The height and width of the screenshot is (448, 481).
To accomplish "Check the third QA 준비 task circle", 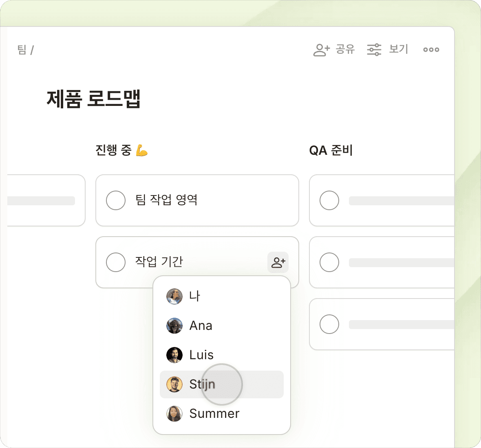I will [329, 324].
